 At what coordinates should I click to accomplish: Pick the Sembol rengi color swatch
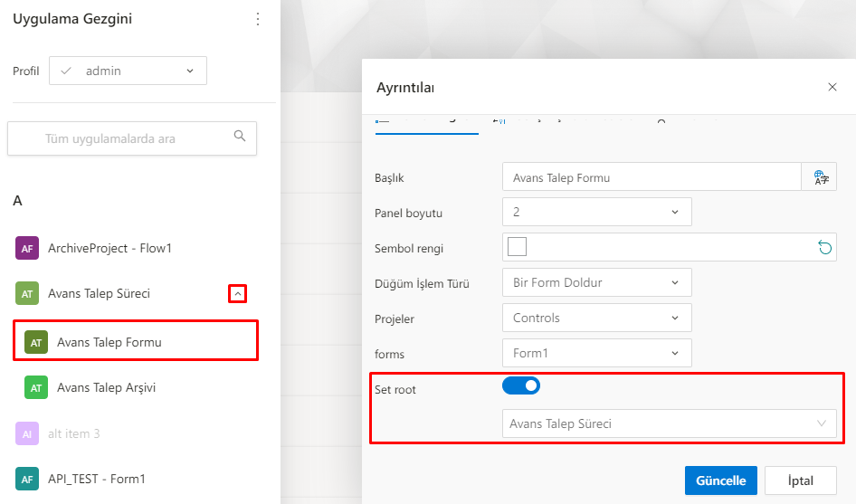pyautogui.click(x=518, y=247)
